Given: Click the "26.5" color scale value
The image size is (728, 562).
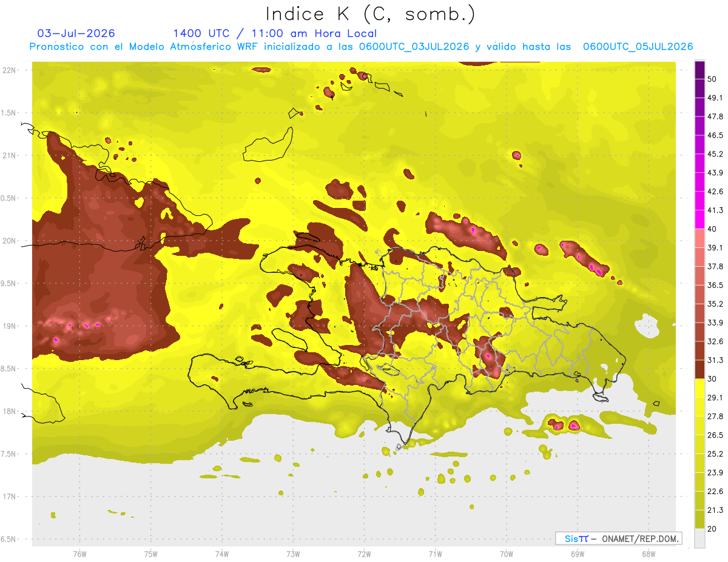Looking at the screenshot, I should coord(715,435).
